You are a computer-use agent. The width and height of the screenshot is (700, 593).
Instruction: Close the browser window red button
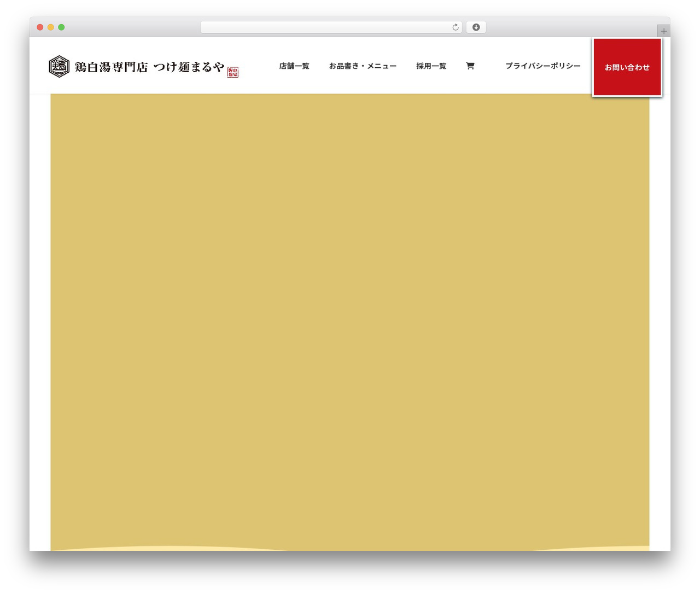40,27
